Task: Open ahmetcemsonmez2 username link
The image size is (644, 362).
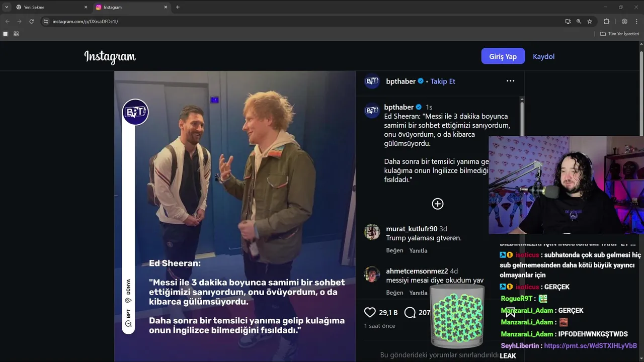Action: [x=417, y=271]
